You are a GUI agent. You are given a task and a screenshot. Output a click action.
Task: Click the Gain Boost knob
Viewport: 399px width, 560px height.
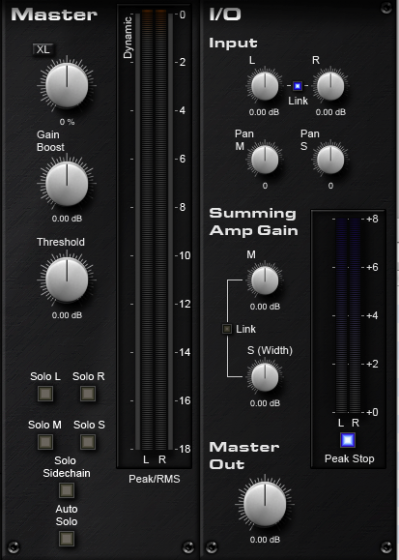click(67, 184)
